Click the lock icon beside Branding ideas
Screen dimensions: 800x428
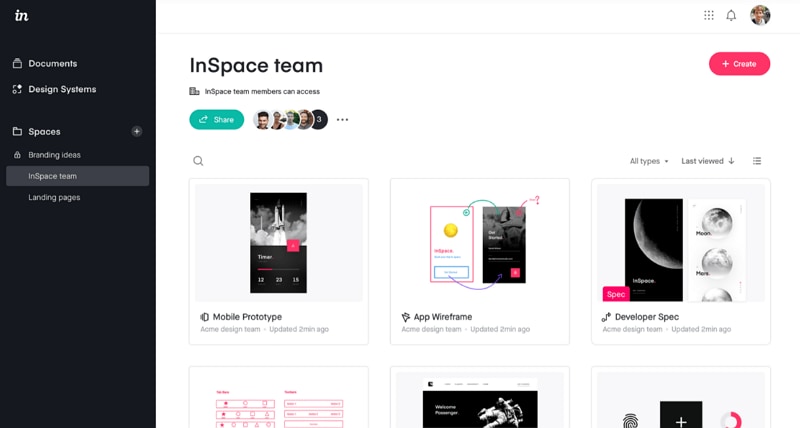point(17,155)
